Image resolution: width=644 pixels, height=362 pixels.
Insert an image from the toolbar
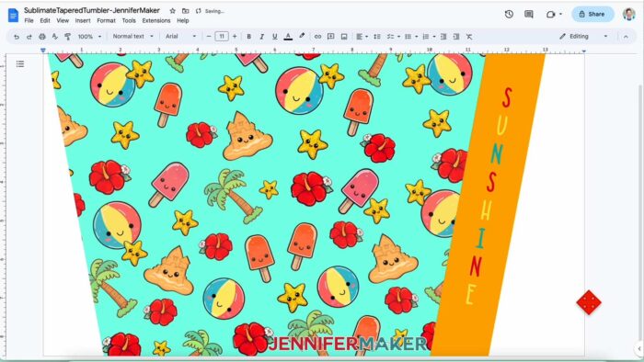(x=344, y=37)
